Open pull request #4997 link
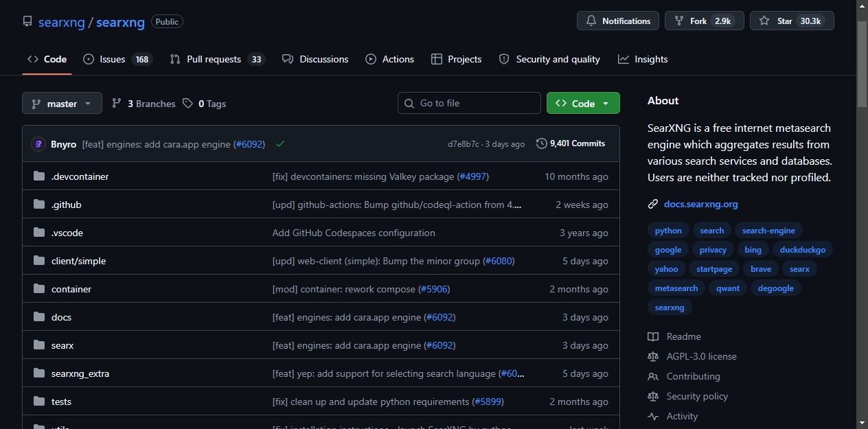The image size is (868, 429). click(473, 176)
